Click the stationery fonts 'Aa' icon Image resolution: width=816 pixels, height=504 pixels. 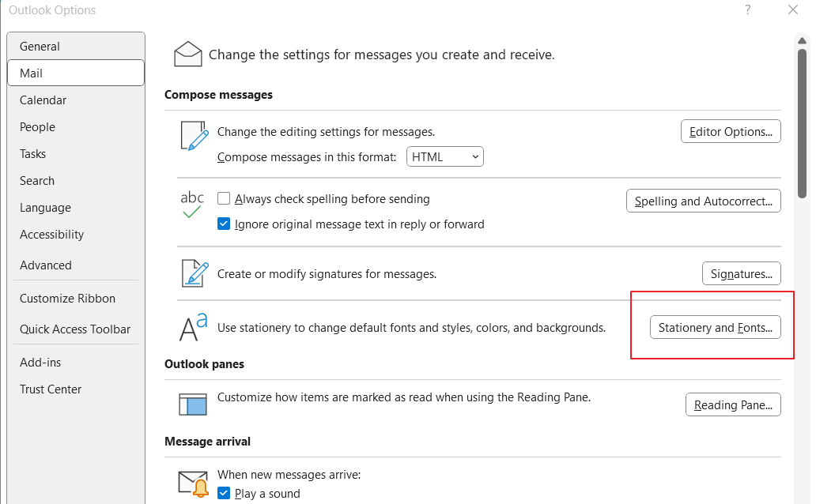193,327
